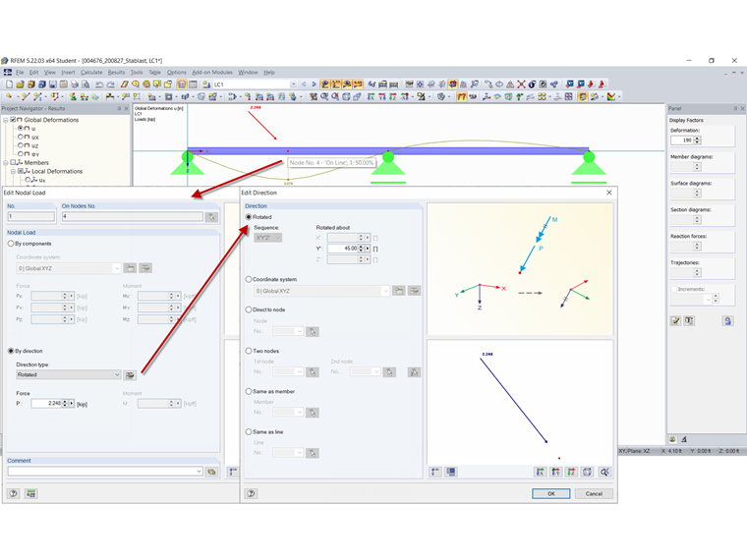Open the Comment dropdown in nodal load dialog
Viewport: 747px width, 560px height.
(199, 472)
